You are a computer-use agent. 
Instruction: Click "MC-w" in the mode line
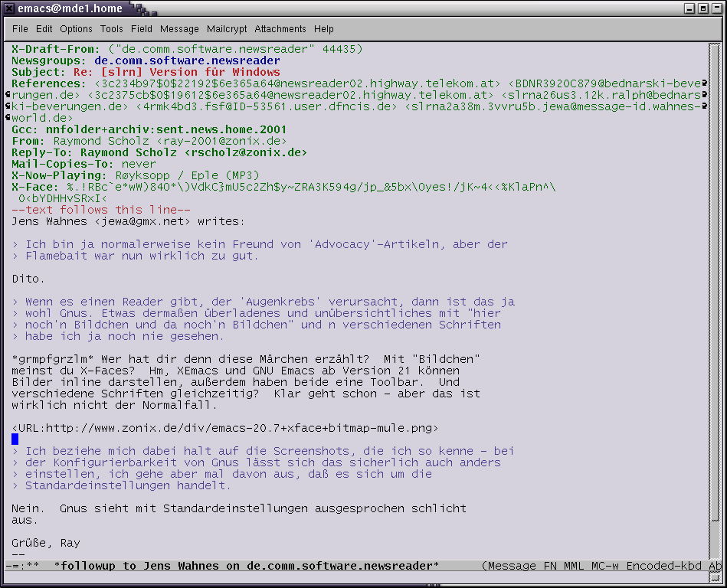click(x=605, y=567)
